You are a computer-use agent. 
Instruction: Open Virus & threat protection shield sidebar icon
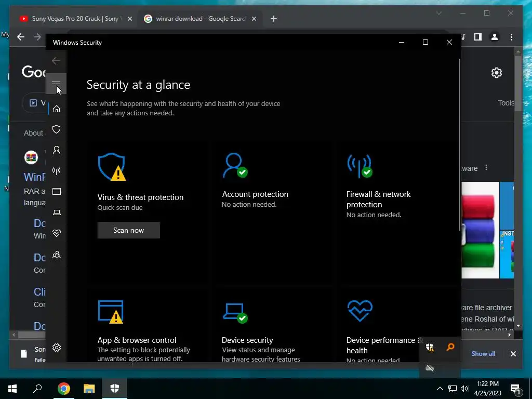57,129
